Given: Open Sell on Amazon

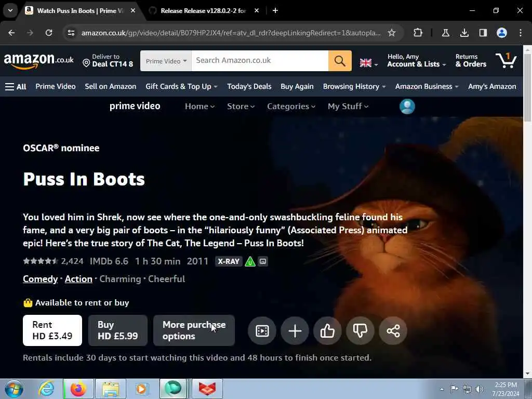Looking at the screenshot, I should (111, 87).
